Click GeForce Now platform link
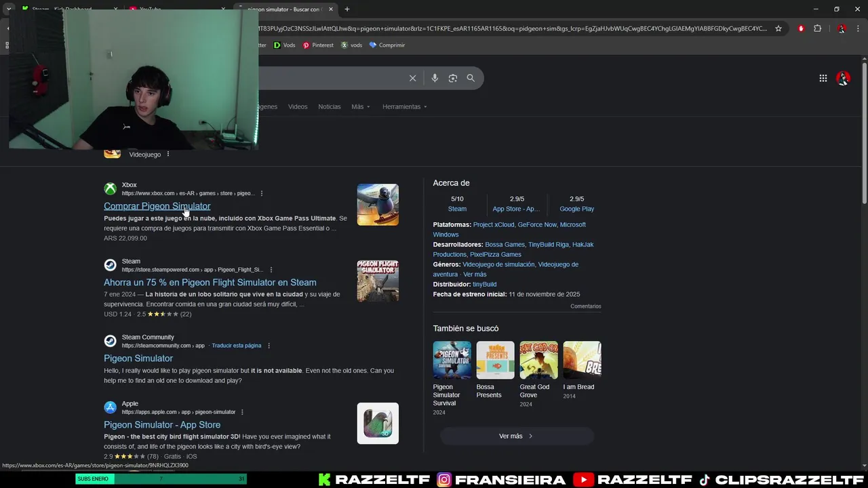This screenshot has height=488, width=868. (x=537, y=225)
